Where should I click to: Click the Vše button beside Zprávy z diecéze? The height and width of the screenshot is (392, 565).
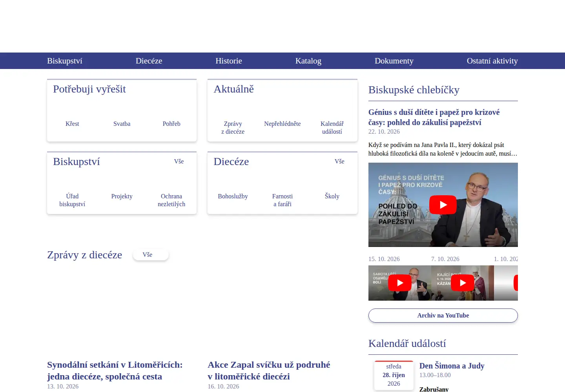click(151, 255)
